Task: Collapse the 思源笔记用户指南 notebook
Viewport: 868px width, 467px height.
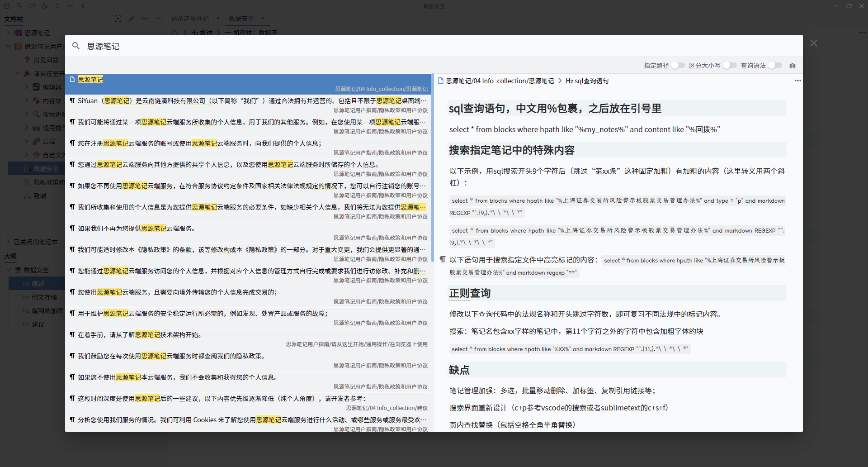Action: (x=8, y=46)
